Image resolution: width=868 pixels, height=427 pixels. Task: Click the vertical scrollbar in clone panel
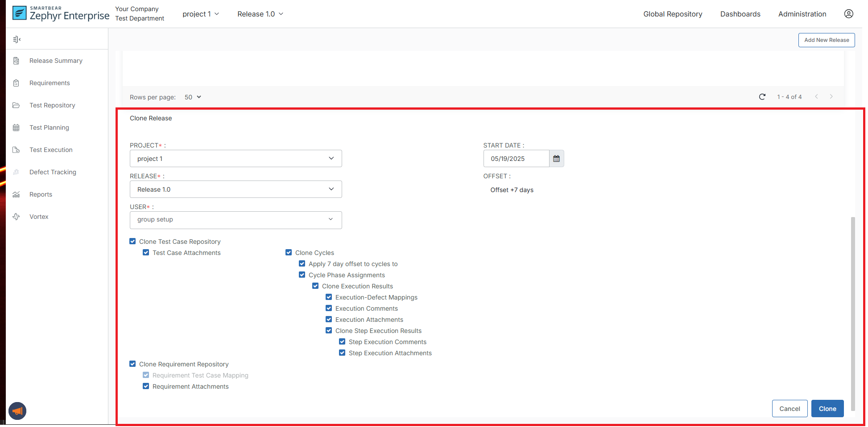(x=853, y=312)
